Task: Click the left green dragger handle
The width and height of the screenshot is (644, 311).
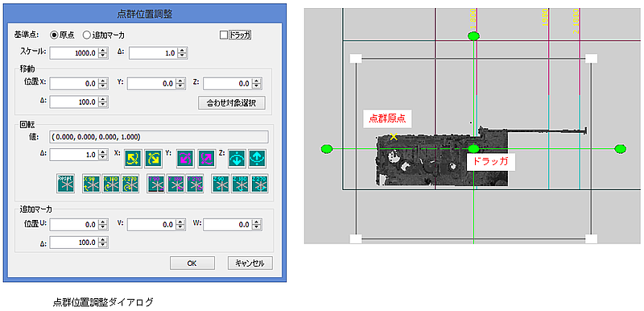Action: pyautogui.click(x=327, y=149)
